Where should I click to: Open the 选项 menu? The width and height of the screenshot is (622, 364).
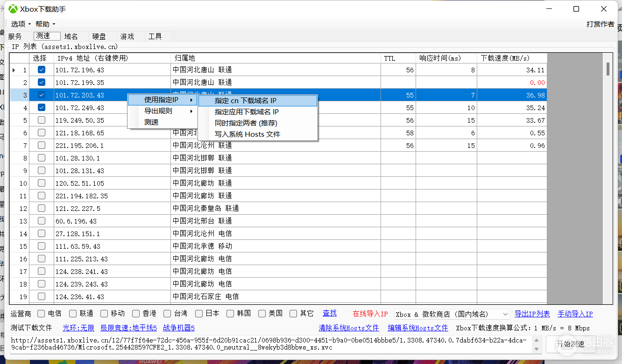click(21, 24)
